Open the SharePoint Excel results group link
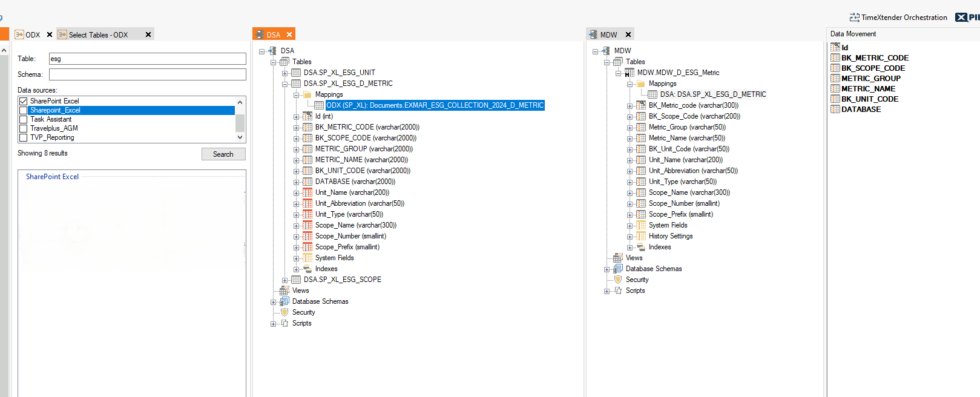Screen dimensions: 980x397 click(52, 177)
